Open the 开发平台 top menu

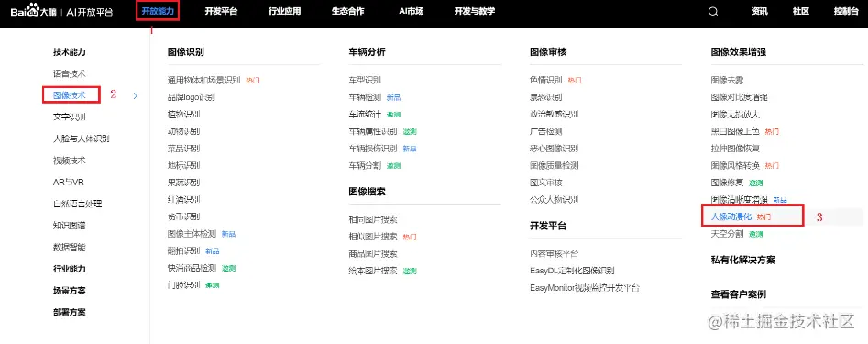tap(221, 11)
